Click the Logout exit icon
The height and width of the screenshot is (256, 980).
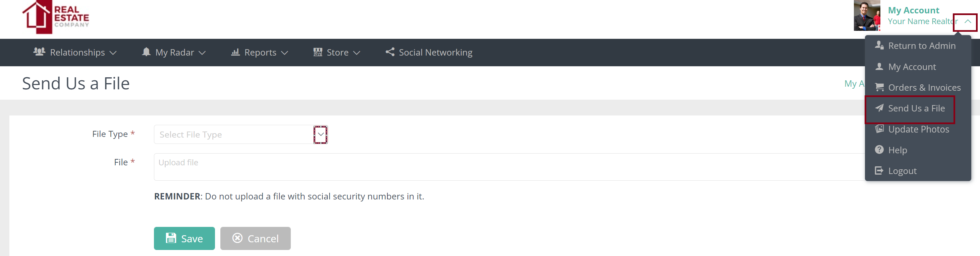pos(879,171)
